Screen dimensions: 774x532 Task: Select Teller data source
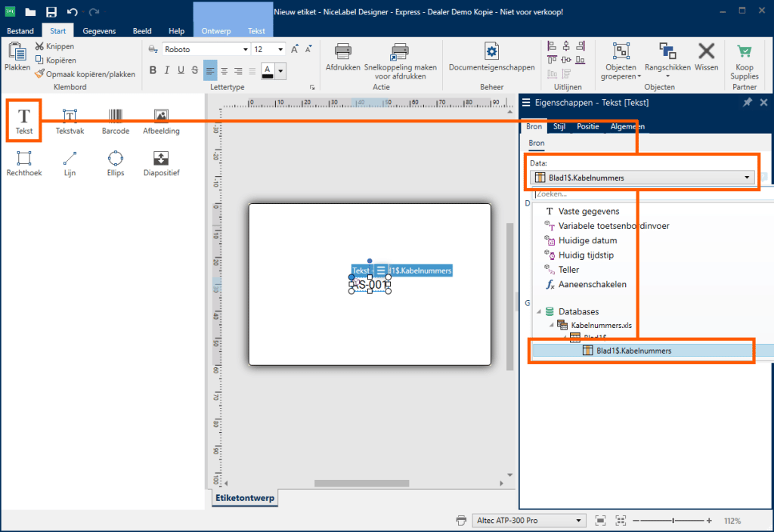tap(562, 270)
